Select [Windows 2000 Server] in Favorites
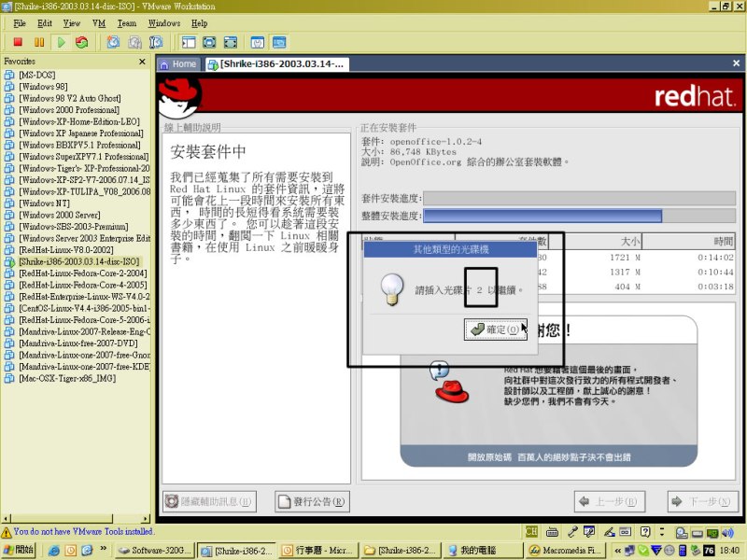747x560 pixels. [60, 215]
